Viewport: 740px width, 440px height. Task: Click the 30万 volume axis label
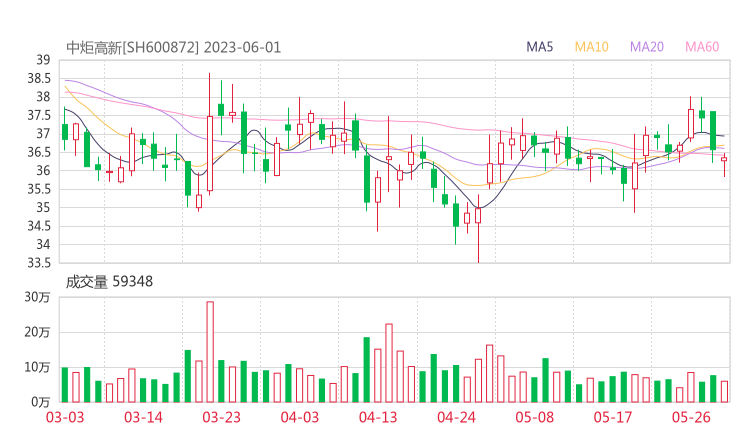37,297
